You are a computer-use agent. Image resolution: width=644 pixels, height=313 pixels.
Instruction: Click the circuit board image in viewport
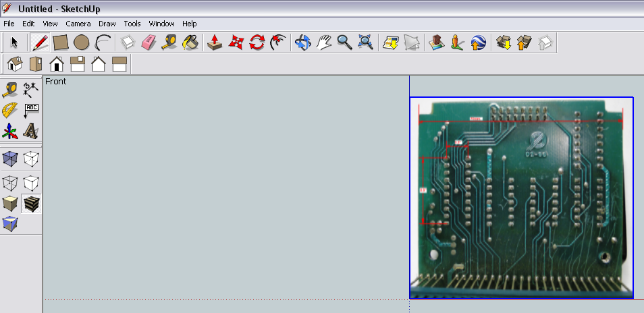(x=522, y=198)
